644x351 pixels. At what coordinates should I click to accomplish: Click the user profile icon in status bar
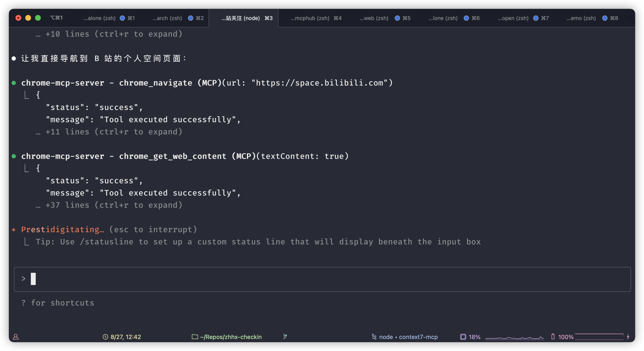tap(15, 337)
